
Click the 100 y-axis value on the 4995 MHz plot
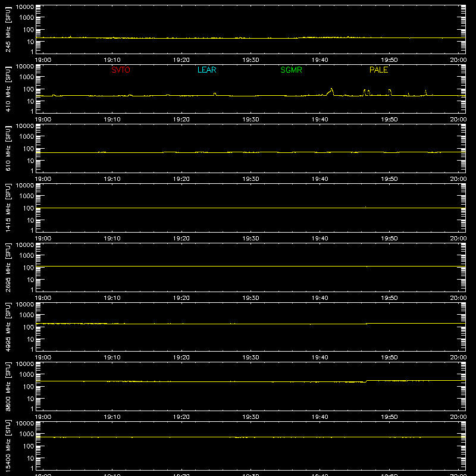(x=29, y=327)
